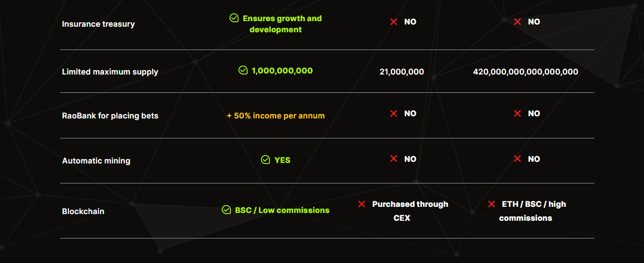Click the first red X in RaoBank row
Viewport: 644px width, 263px height.
[394, 113]
